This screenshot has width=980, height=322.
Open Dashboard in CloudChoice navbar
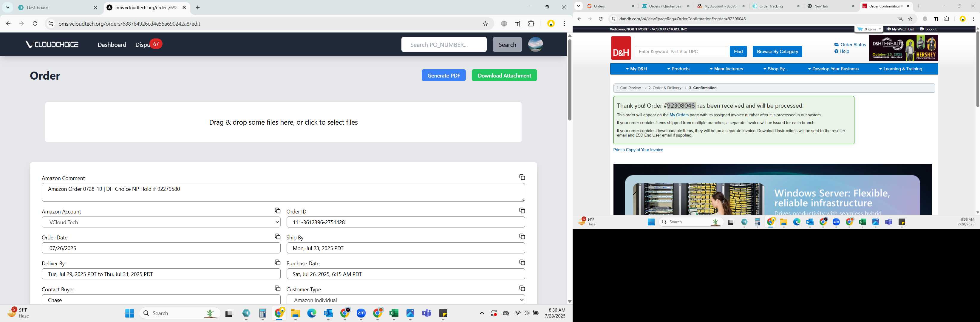[112, 44]
